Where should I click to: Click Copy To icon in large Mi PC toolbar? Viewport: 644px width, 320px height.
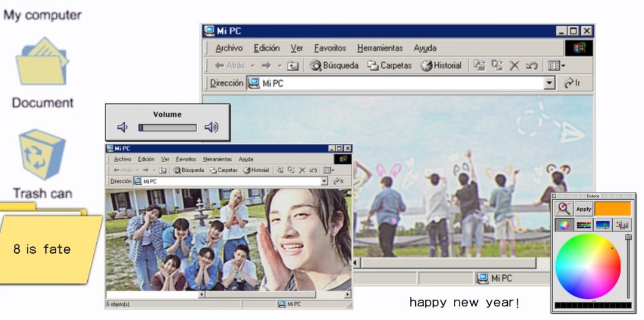coord(498,65)
